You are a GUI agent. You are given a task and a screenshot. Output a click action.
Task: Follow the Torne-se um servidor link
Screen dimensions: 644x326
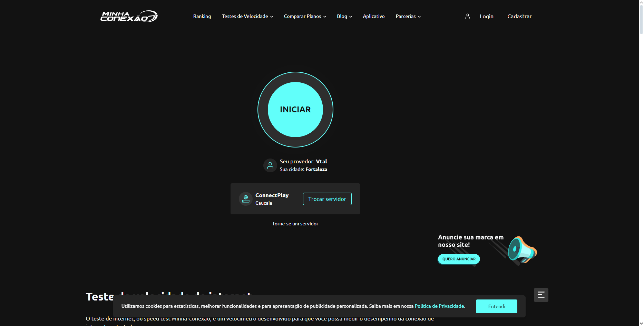[x=295, y=224]
